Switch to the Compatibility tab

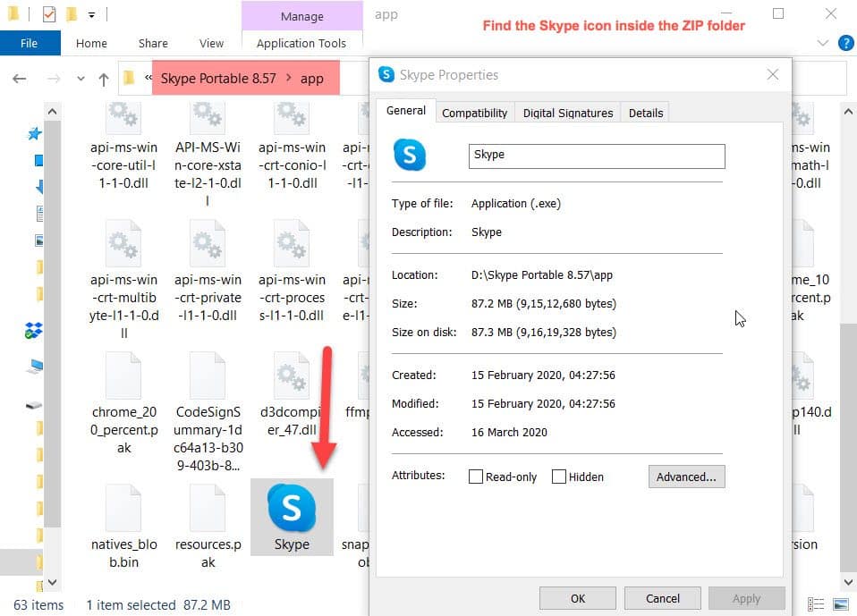pos(474,113)
